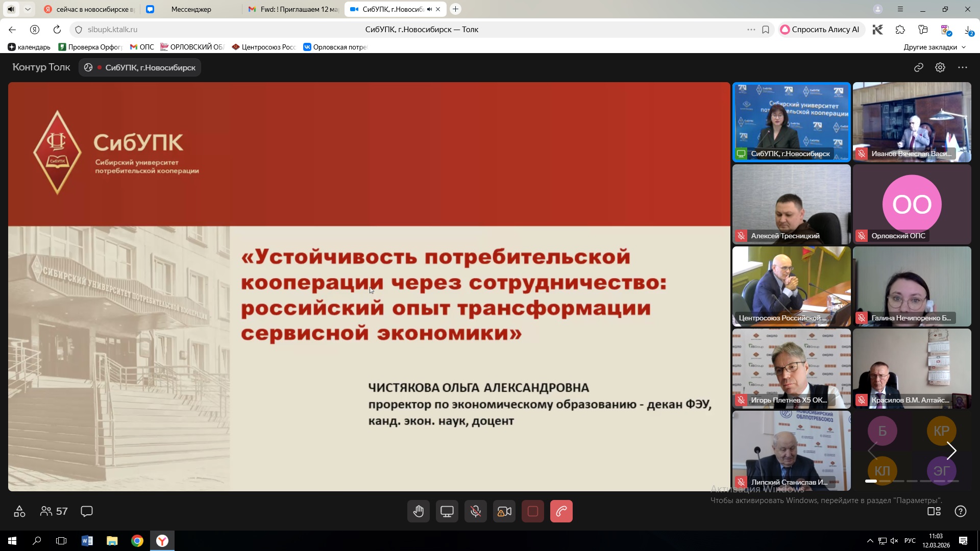Start screen sharing with monitor icon
This screenshot has width=980, height=551.
[447, 511]
